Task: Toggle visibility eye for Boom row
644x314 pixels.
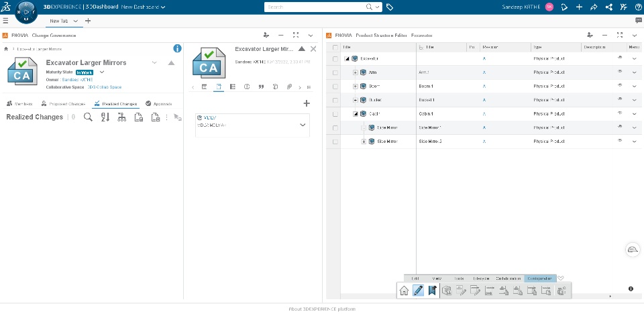Action: (620, 85)
